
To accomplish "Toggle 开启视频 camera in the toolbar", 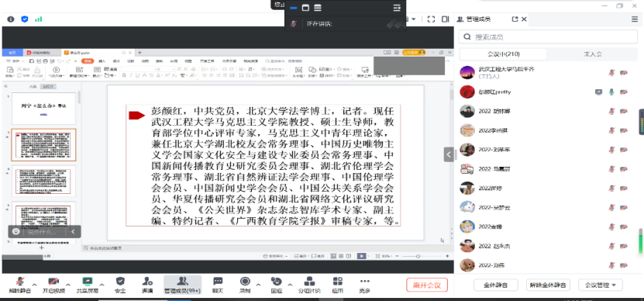I will (53, 282).
